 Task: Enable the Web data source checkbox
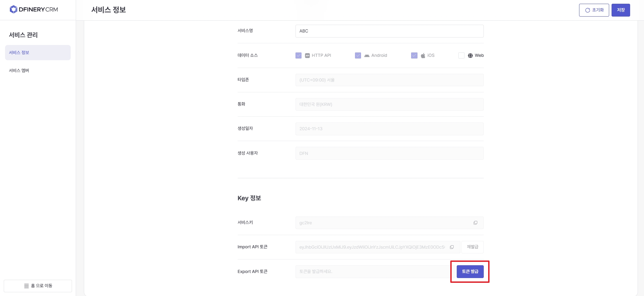(x=461, y=55)
